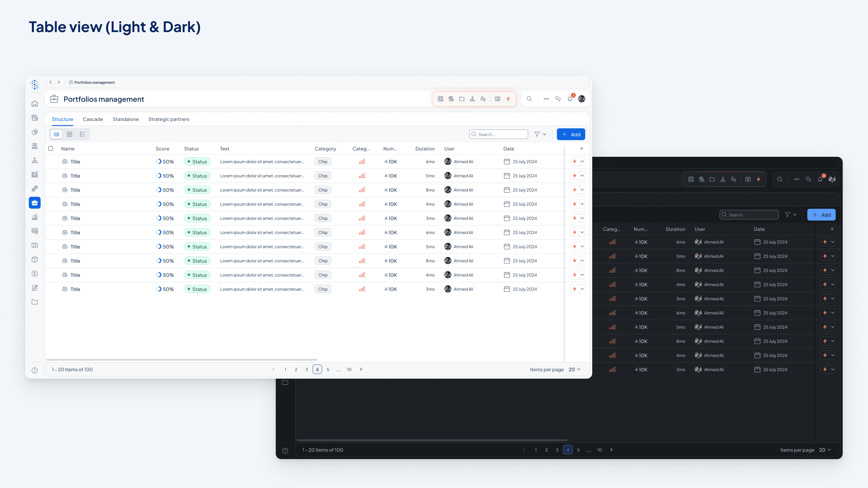Go to page 5 in light pagination

(x=328, y=369)
